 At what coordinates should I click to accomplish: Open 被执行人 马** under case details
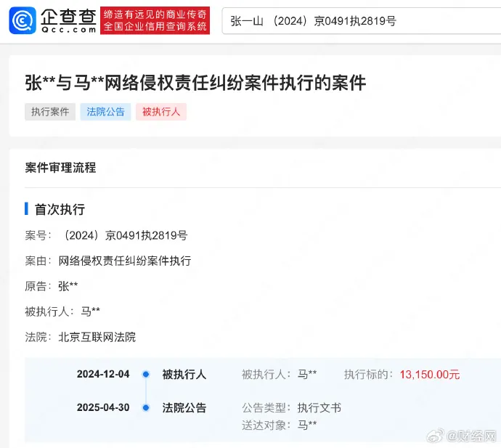[x=91, y=311]
